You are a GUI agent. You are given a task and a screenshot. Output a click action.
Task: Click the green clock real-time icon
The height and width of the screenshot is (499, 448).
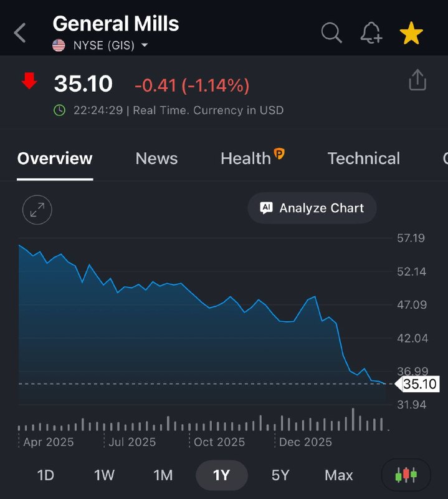[x=59, y=110]
